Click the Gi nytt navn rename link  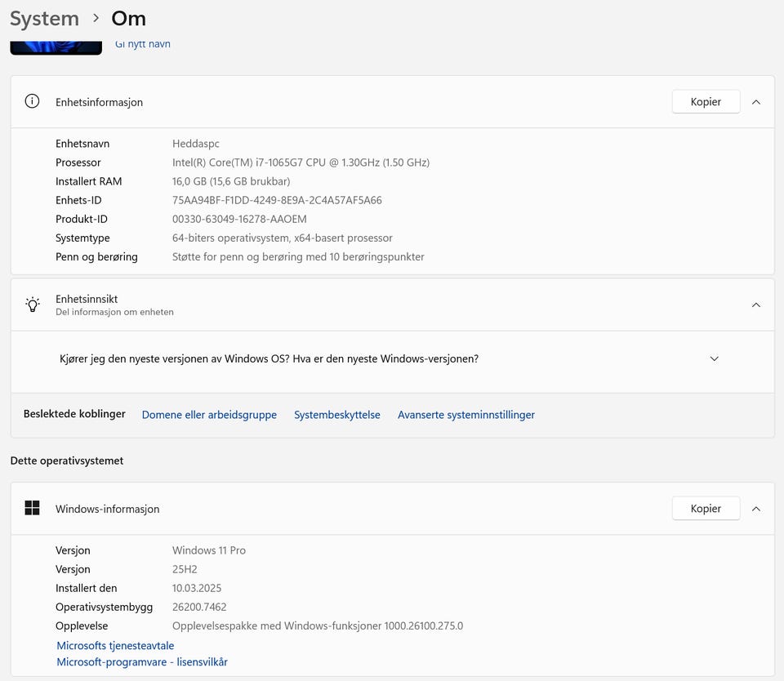143,44
